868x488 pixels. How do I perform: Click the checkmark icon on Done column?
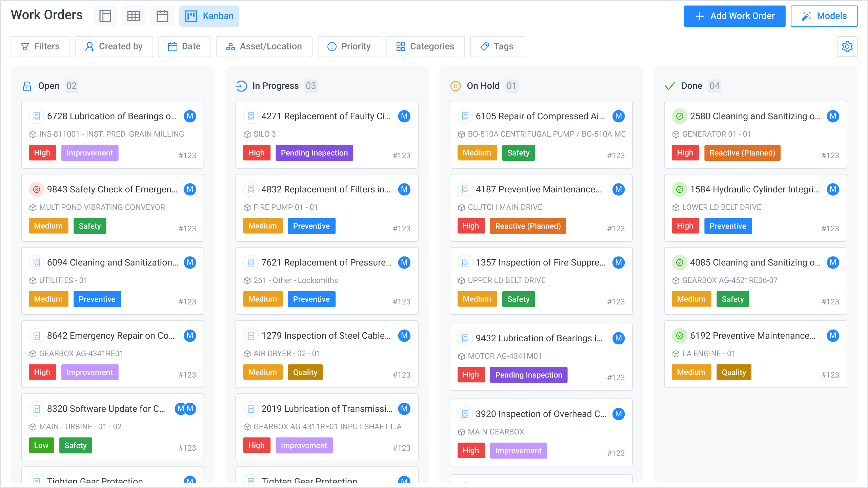coord(669,86)
